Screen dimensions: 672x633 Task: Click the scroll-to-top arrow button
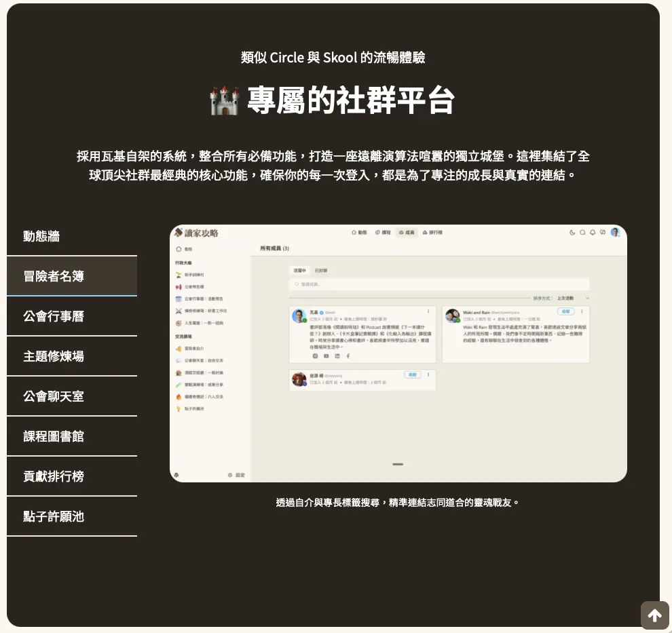pyautogui.click(x=654, y=615)
